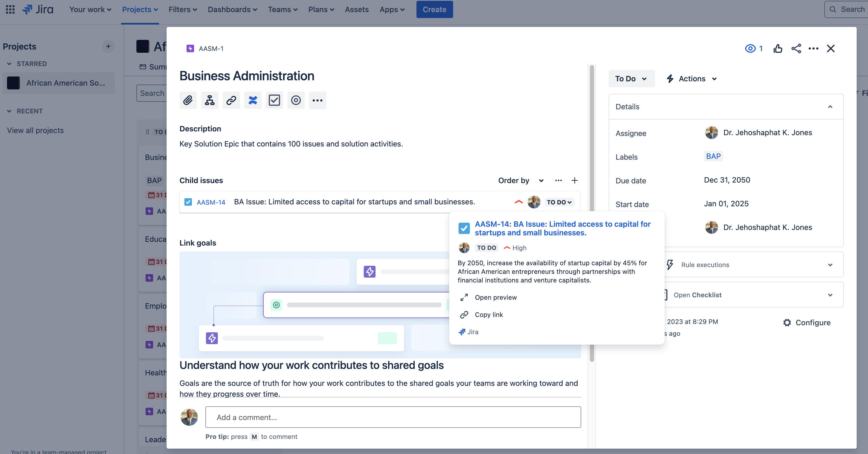Click the Rule executions lightning icon
This screenshot has width=868, height=454.
tap(670, 264)
